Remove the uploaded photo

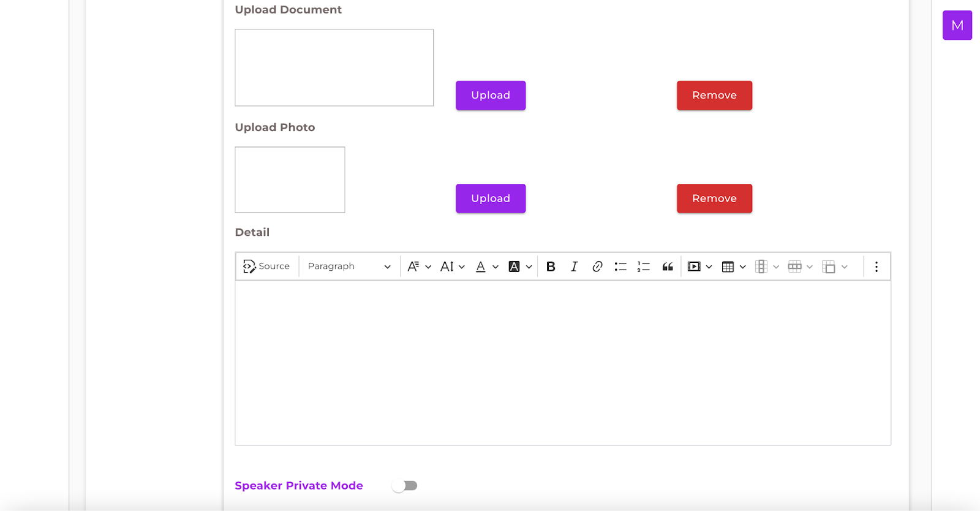click(x=714, y=199)
